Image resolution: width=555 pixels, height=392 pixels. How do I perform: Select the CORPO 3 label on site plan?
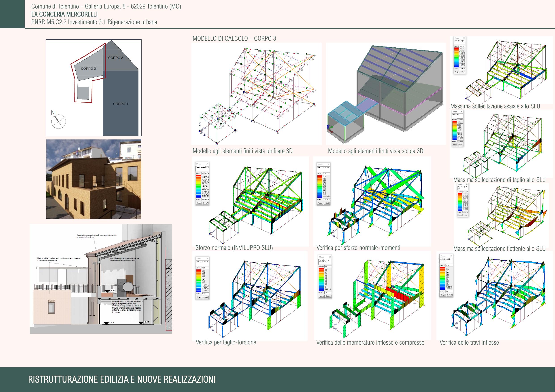tap(88, 69)
